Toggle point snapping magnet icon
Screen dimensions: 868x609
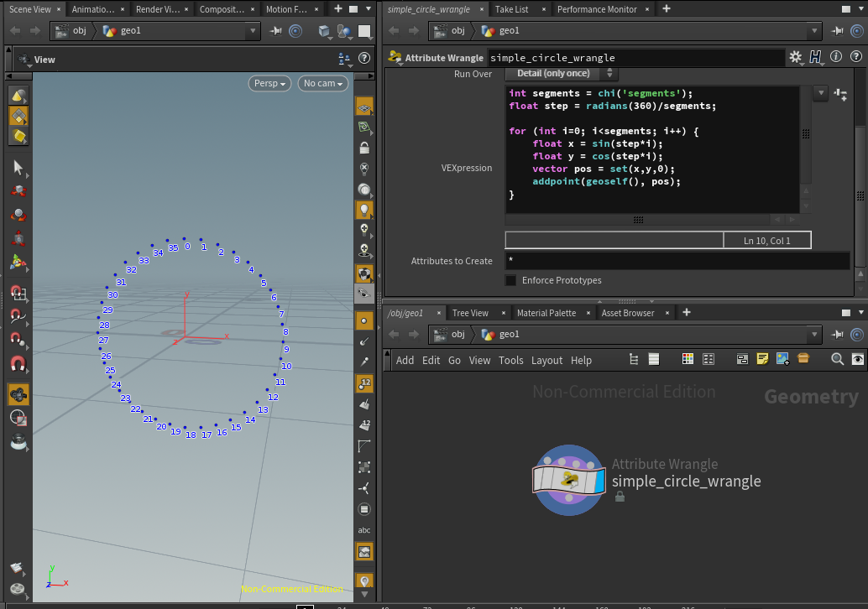[18, 339]
